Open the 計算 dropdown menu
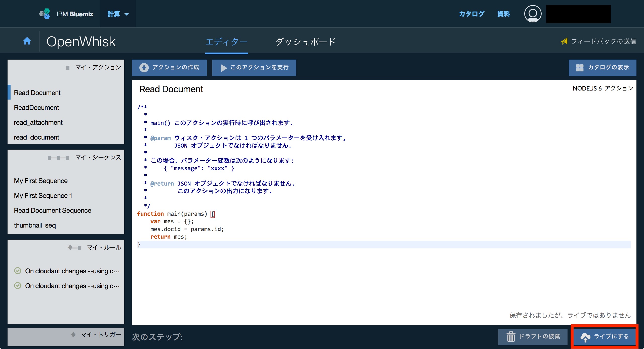644x349 pixels. pyautogui.click(x=118, y=14)
